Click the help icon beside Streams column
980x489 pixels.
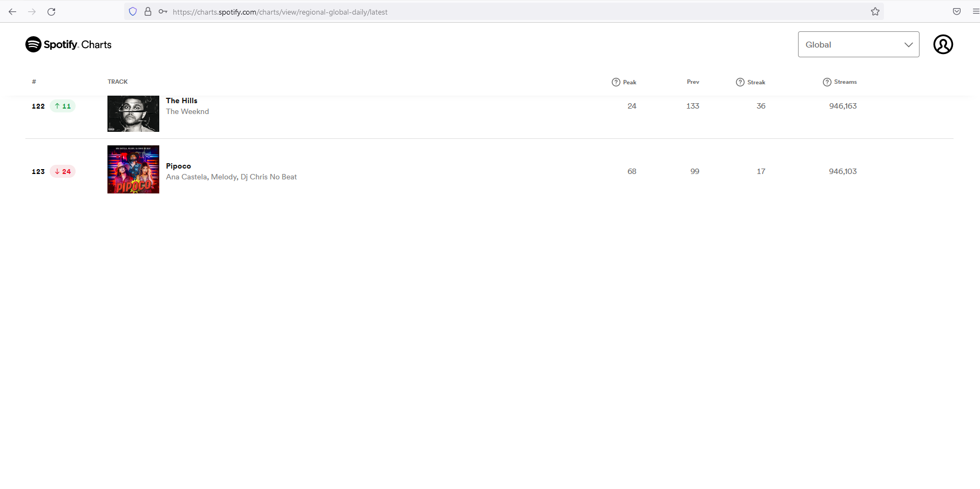click(x=827, y=82)
